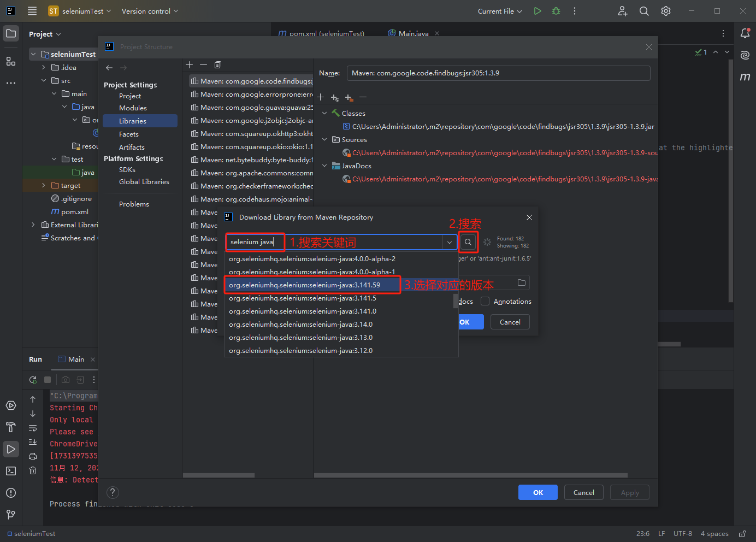Select the Modules settings page

point(133,108)
